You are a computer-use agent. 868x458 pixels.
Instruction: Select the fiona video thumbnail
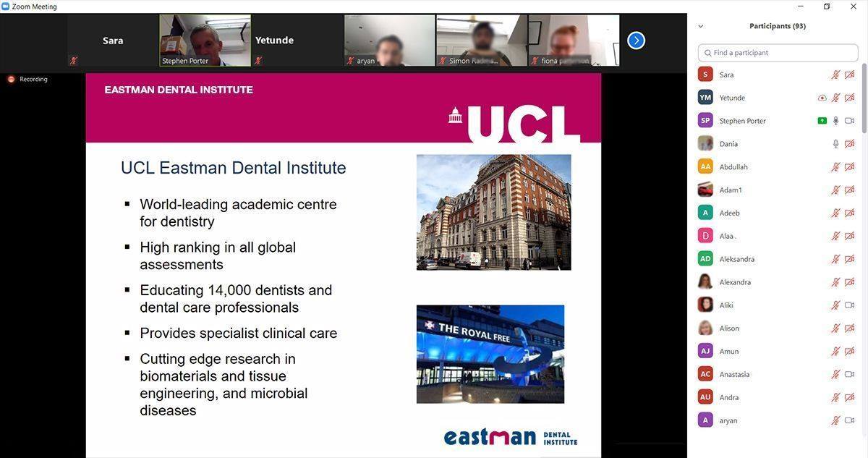pyautogui.click(x=574, y=41)
